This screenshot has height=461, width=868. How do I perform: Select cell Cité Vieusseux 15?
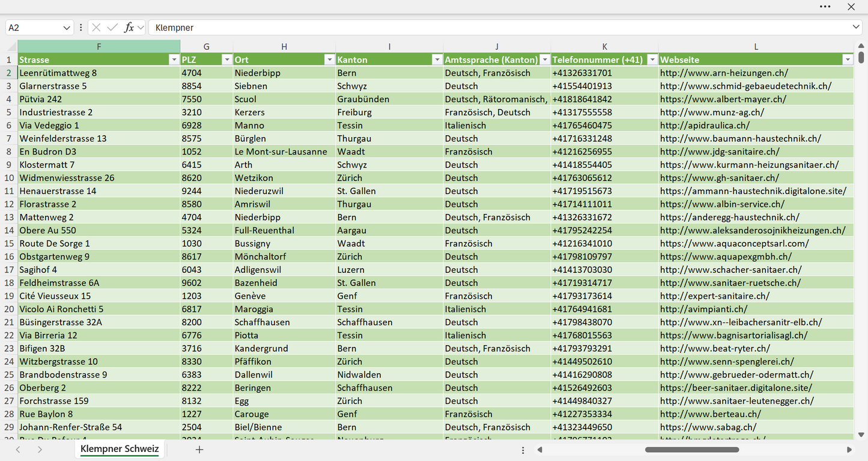pyautogui.click(x=99, y=296)
